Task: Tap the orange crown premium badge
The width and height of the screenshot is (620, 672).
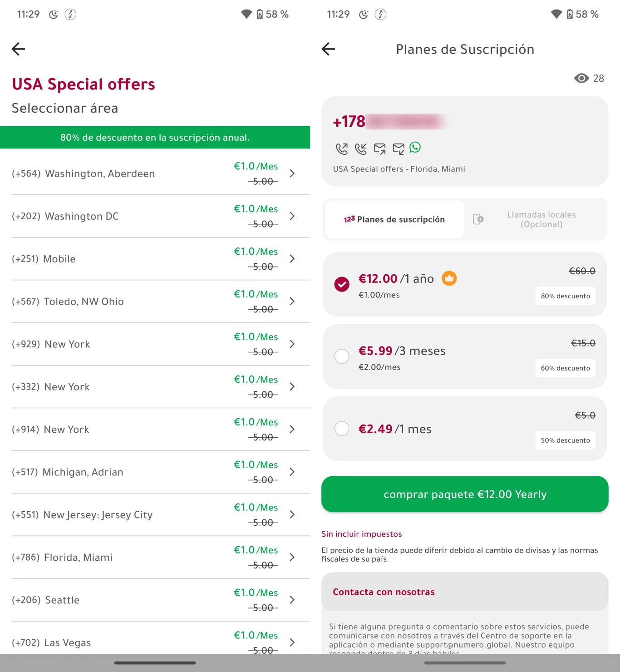Action: coord(449,278)
